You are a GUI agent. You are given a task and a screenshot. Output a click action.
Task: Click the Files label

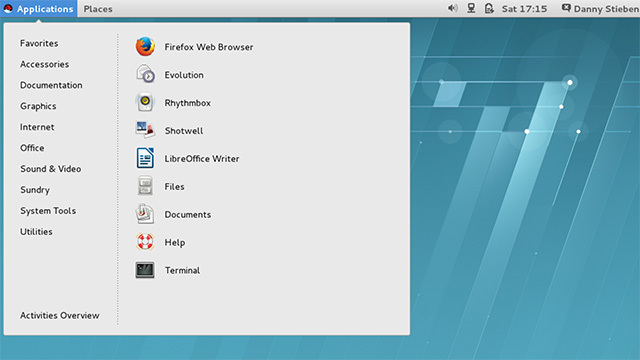175,187
